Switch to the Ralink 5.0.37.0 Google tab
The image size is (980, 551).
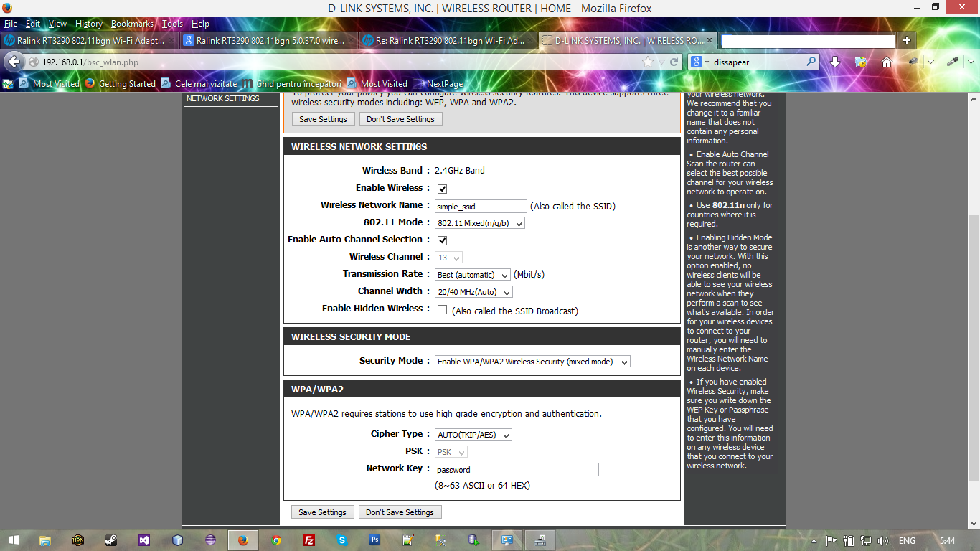(268, 41)
